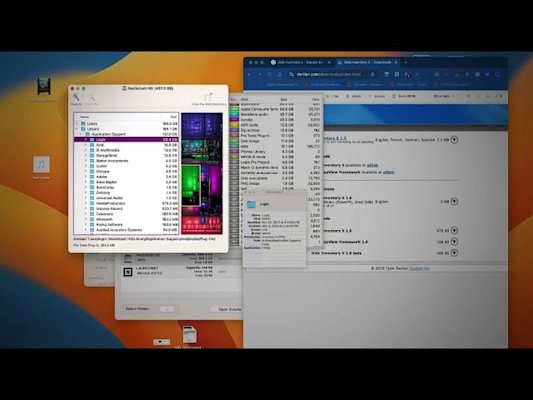This screenshot has height=400, width=533.
Task: Switch to first Disk Inventory X browser tab
Action: [x=299, y=62]
